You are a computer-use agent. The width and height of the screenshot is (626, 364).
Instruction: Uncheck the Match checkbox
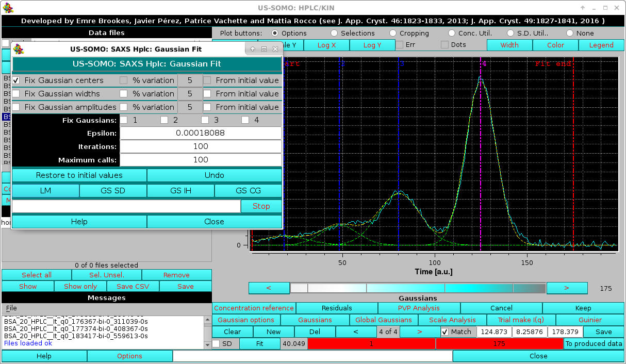[x=445, y=332]
